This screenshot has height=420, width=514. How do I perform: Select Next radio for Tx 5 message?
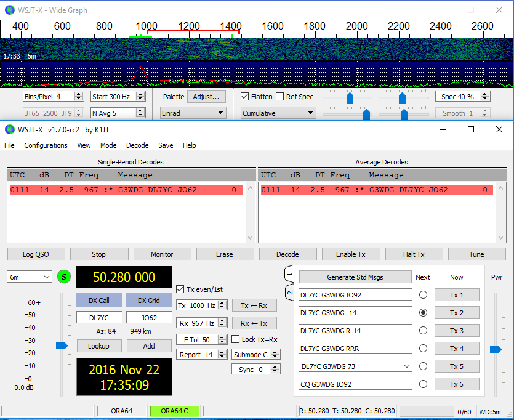coord(423,366)
